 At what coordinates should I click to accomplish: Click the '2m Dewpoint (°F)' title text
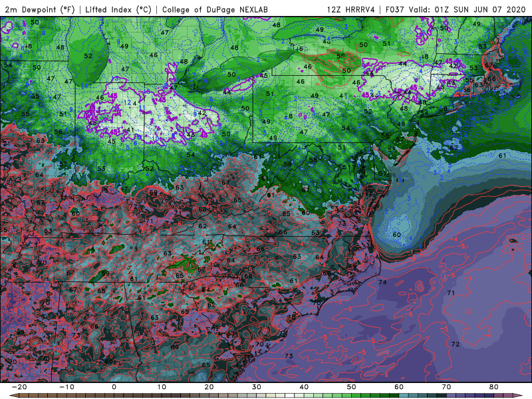pos(40,9)
